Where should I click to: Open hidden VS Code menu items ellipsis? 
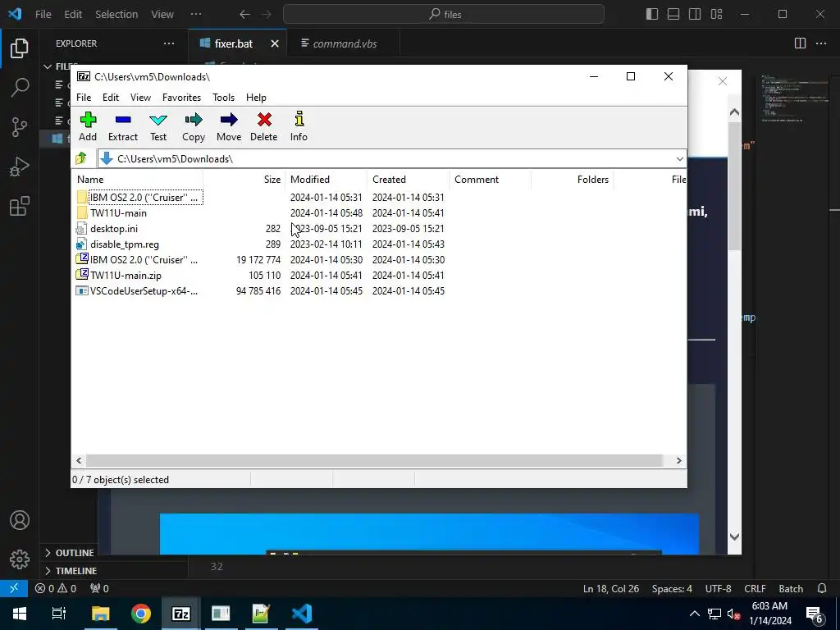[196, 15]
